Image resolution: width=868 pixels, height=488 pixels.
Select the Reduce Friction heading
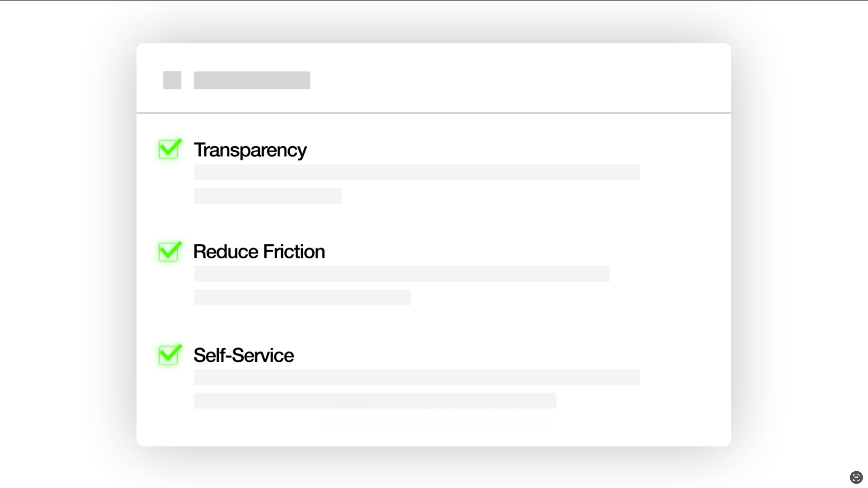click(259, 252)
